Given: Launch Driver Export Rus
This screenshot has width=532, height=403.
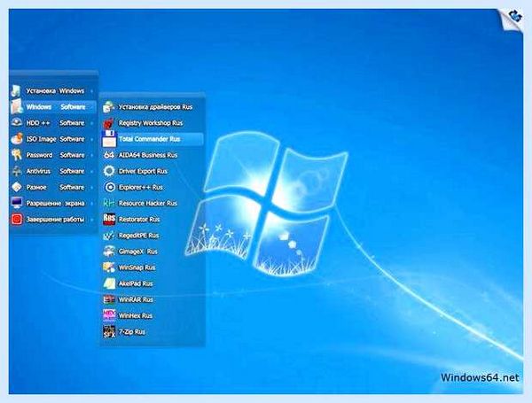Looking at the screenshot, I should coord(153,171).
